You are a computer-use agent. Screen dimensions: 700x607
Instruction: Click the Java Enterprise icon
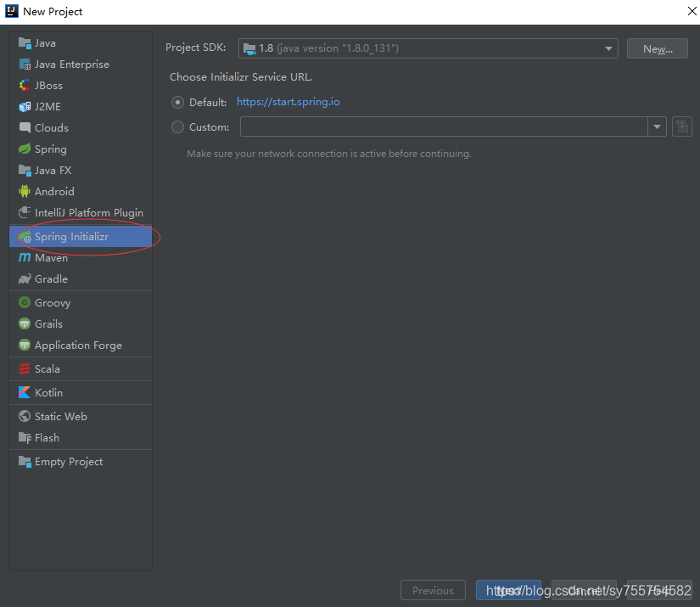tap(25, 65)
